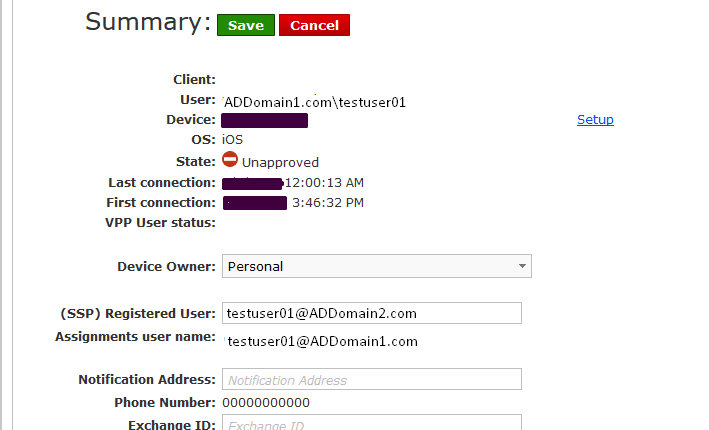Click into the Notification Address input
The width and height of the screenshot is (709, 430).
[371, 380]
